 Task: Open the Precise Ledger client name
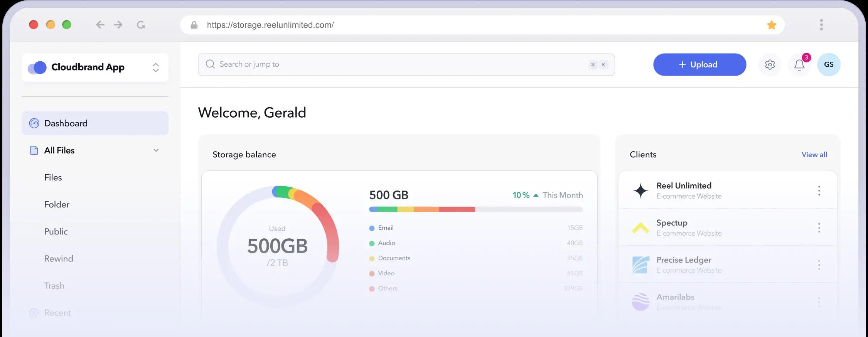coord(684,260)
